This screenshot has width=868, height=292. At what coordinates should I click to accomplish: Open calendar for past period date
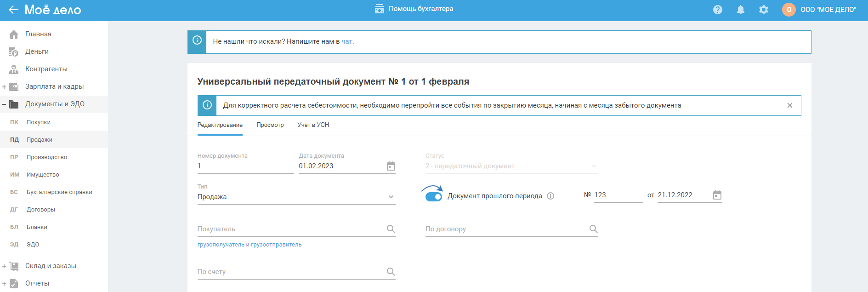(717, 195)
